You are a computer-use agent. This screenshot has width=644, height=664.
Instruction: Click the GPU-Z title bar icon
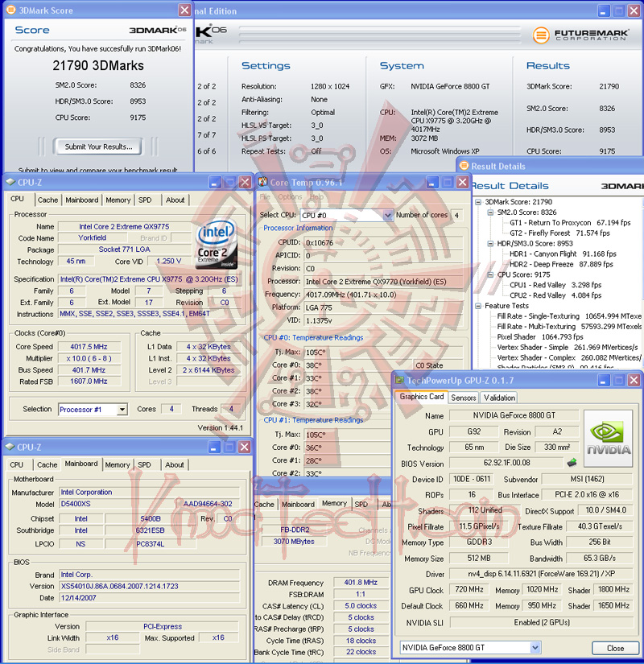click(x=399, y=380)
